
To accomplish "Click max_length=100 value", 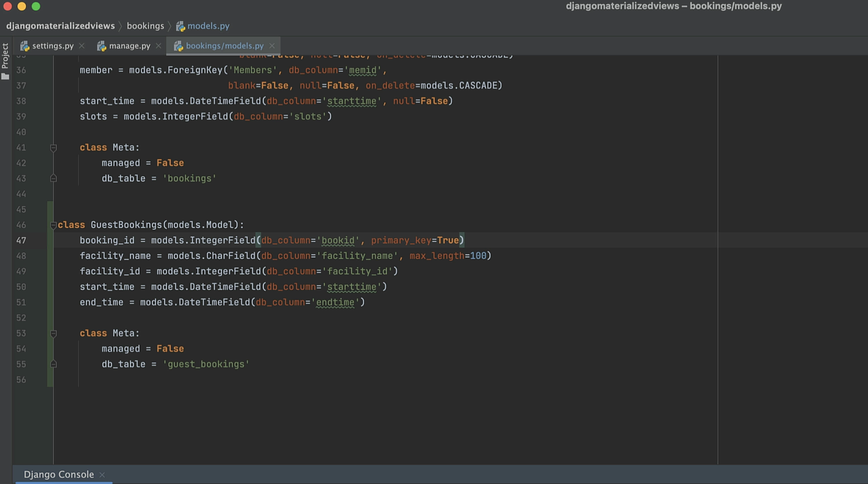I will click(x=448, y=256).
